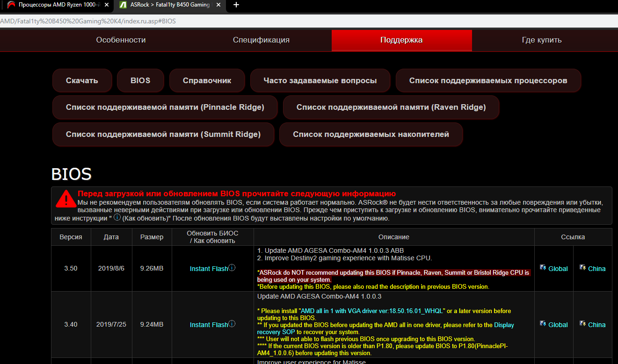Open a new browser tab with the plus button
Screen dimensions: 618x364
coord(236,5)
